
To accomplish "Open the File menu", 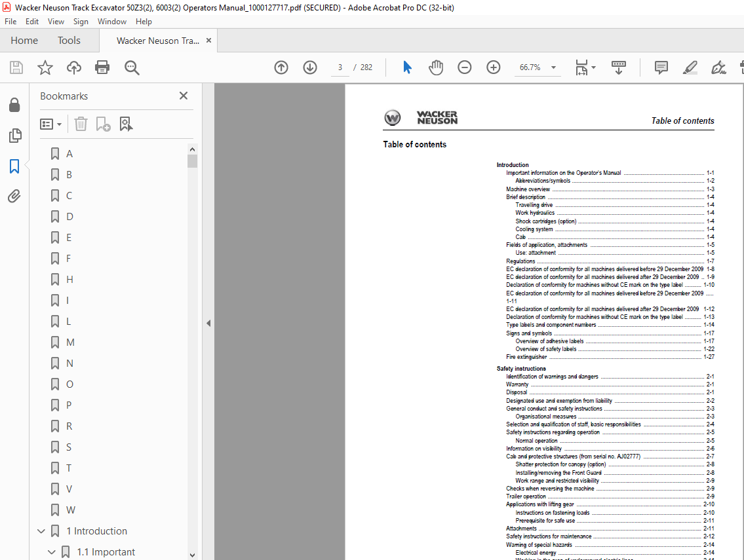I will point(10,22).
